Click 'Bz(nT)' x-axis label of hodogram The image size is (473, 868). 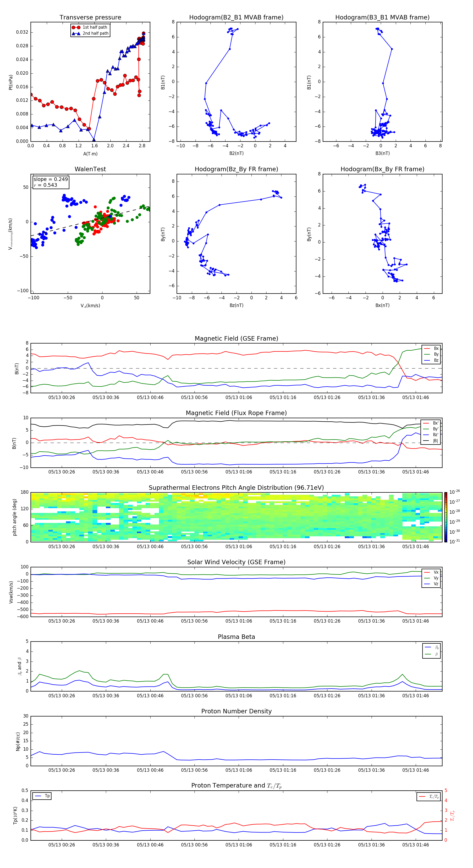point(236,306)
